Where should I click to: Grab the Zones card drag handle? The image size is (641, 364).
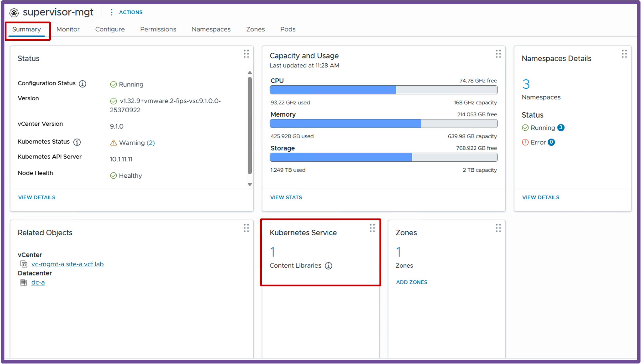pyautogui.click(x=498, y=228)
